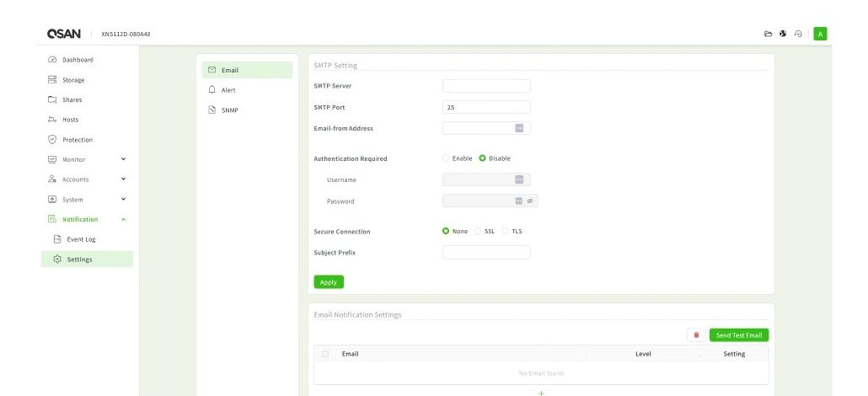Click the SNMP document icon

tap(212, 110)
